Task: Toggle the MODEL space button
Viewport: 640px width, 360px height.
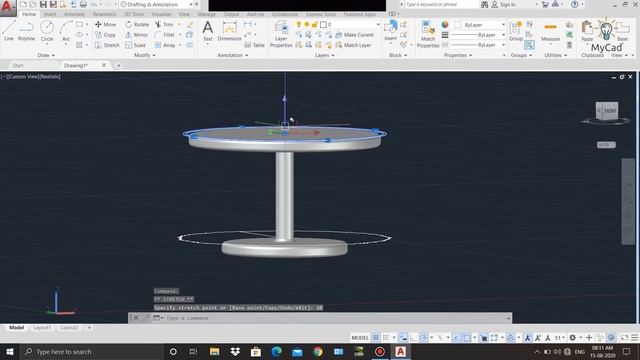Action: (x=360, y=338)
